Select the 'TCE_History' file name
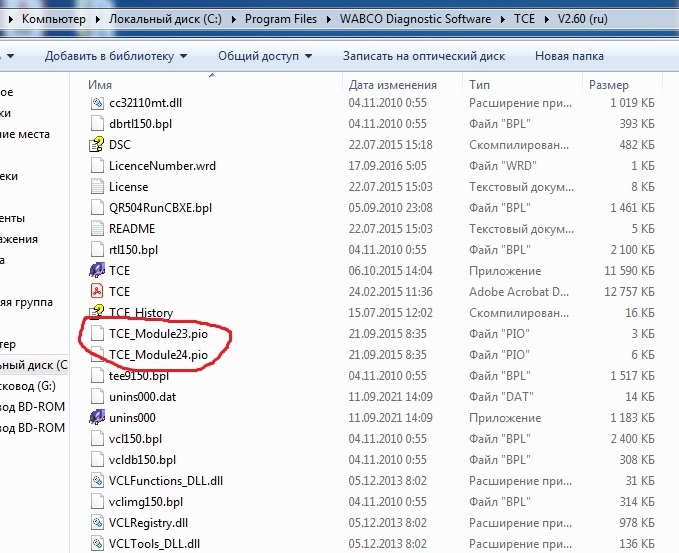679x553 pixels. click(141, 313)
